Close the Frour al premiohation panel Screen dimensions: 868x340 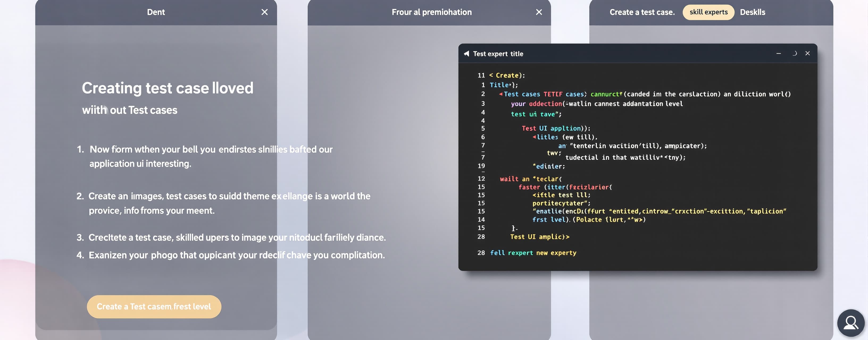(539, 12)
